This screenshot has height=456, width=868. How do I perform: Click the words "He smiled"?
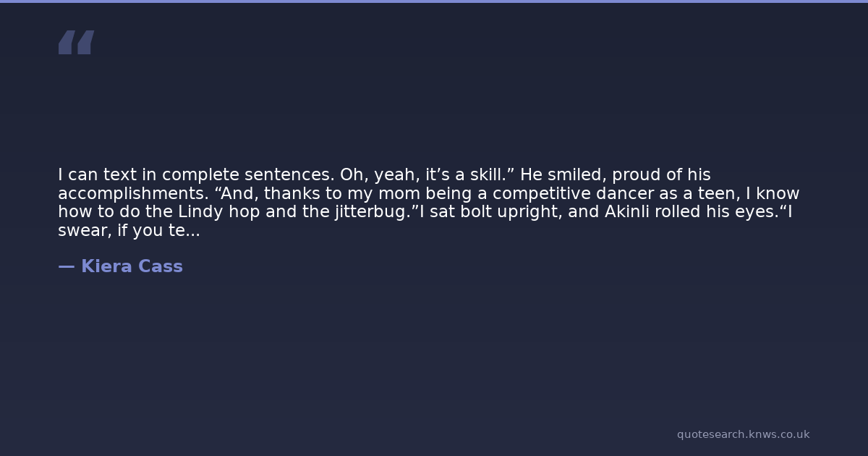(551, 175)
